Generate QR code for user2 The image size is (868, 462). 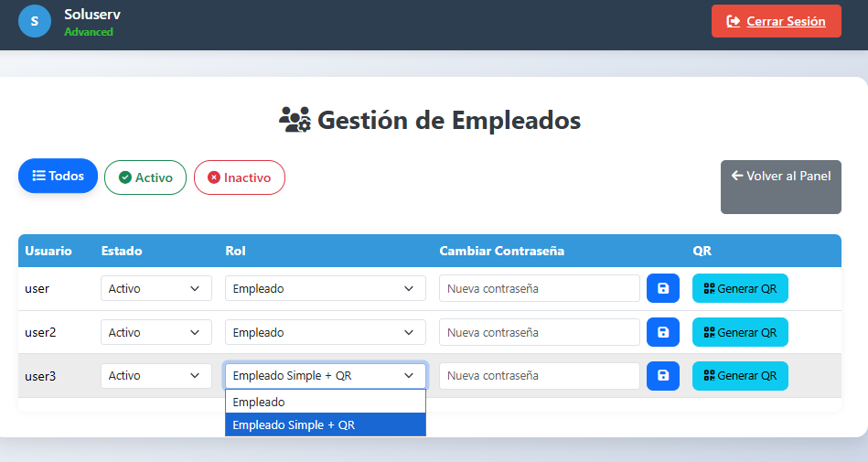pos(740,332)
